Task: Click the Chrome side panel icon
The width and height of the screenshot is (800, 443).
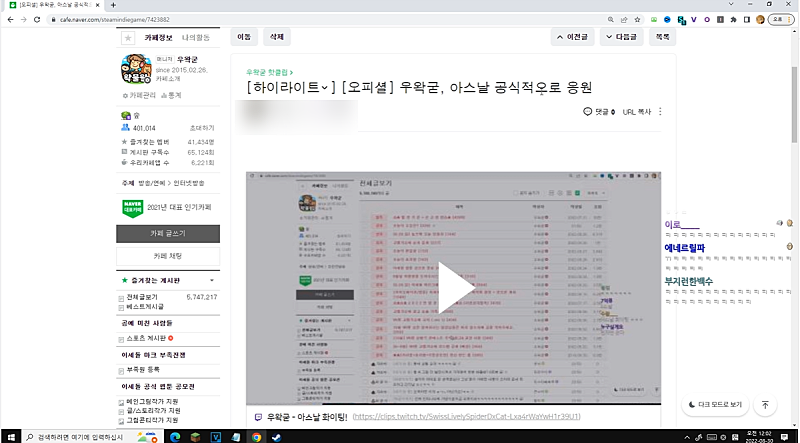Action: 747,19
